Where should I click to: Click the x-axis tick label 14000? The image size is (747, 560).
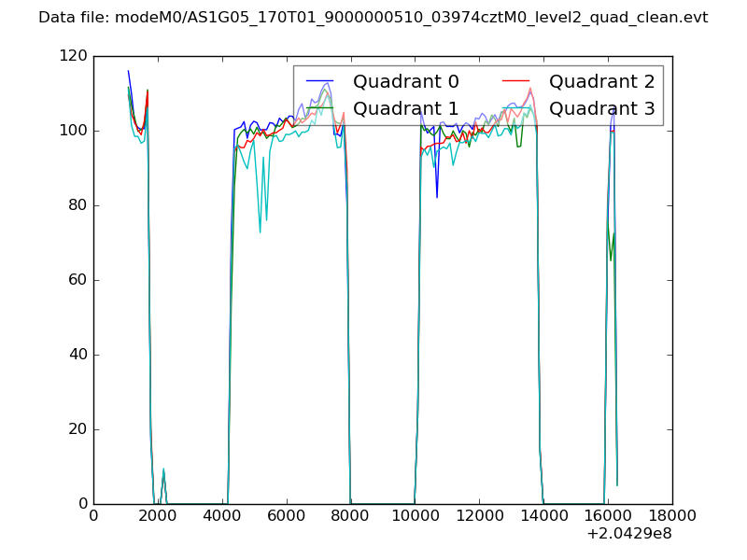coord(543,516)
